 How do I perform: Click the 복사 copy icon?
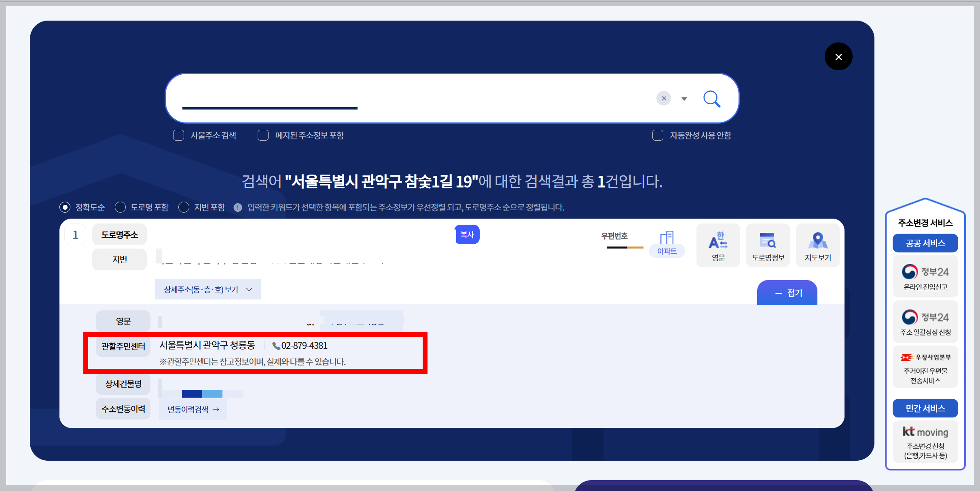tap(467, 234)
